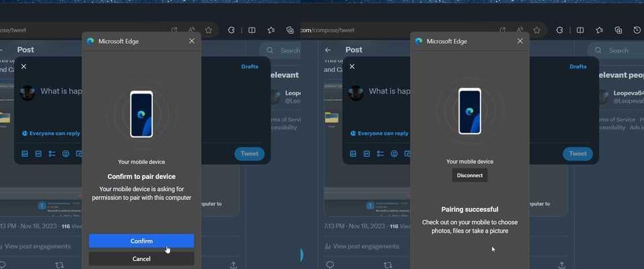Click "Confirm to pair device" heading text
The width and height of the screenshot is (644, 269).
(141, 177)
